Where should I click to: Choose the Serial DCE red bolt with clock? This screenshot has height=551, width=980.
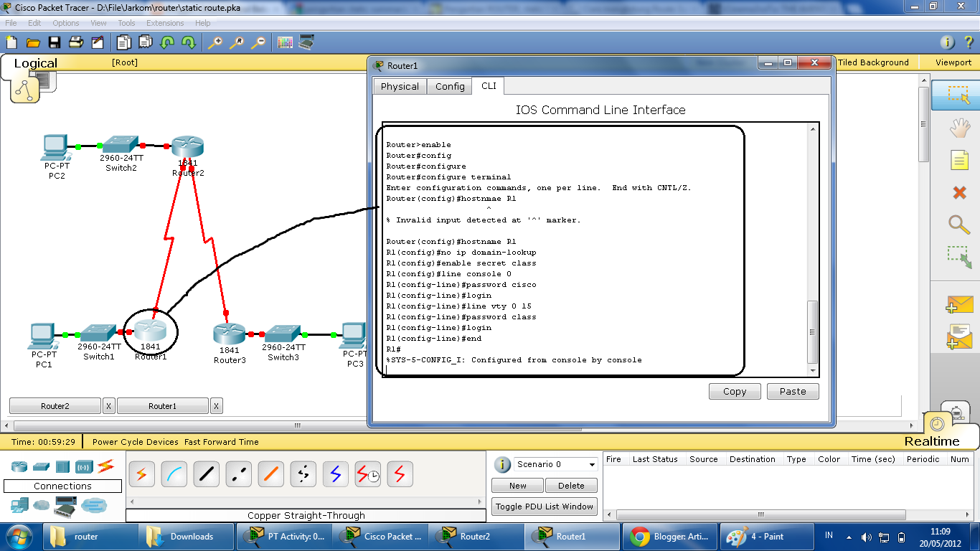click(368, 474)
